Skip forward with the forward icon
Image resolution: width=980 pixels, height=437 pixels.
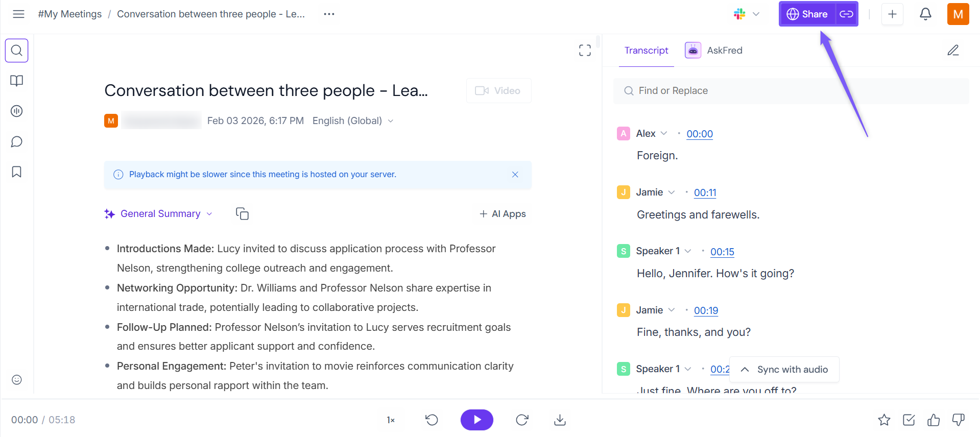point(522,420)
